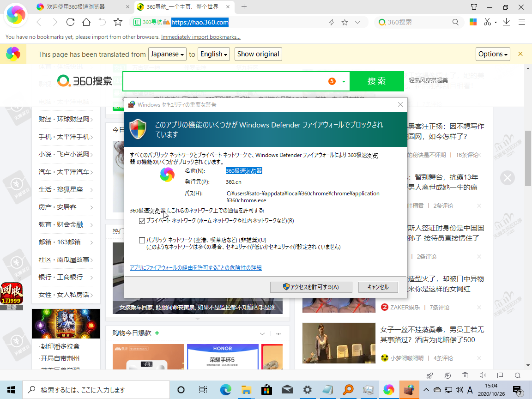
Task: Click the アクセスを許可する button
Action: tap(311, 287)
